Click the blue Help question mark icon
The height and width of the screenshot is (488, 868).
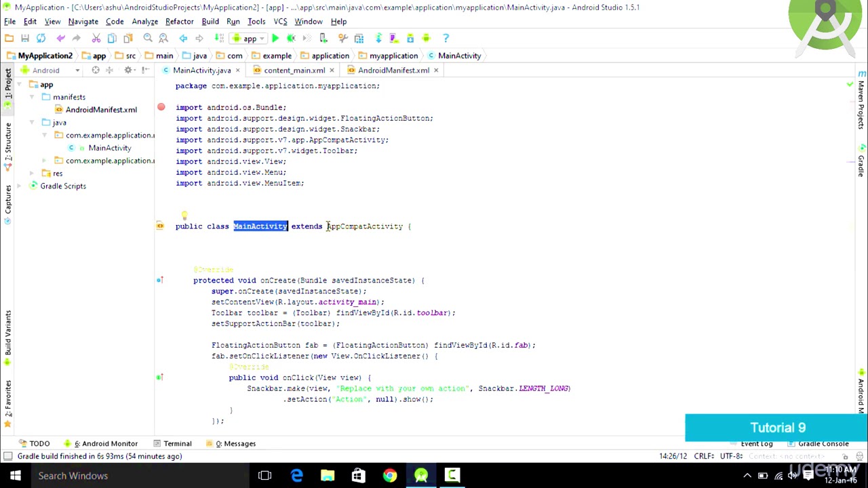(x=446, y=39)
